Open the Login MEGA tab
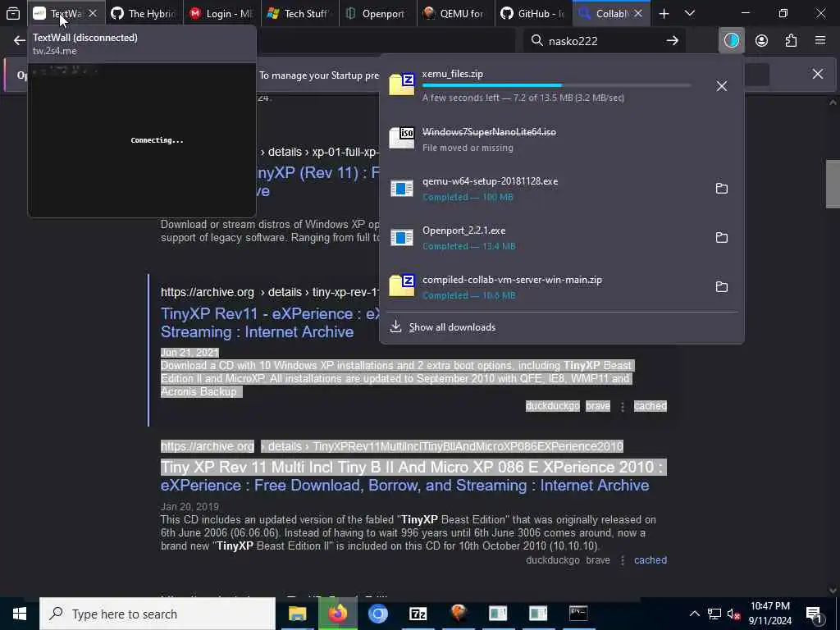This screenshot has width=840, height=630. (x=221, y=13)
